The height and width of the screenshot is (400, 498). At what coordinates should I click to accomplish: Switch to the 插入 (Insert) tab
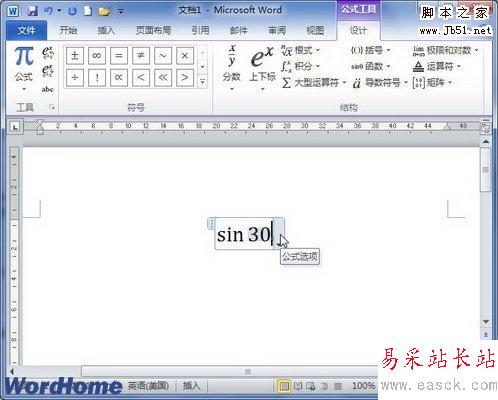(x=106, y=31)
